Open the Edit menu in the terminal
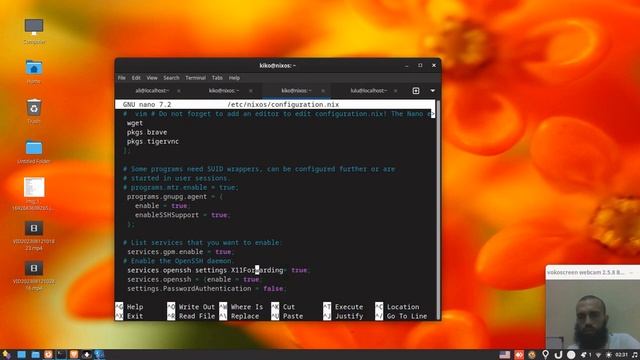The height and width of the screenshot is (360, 640). pos(136,78)
